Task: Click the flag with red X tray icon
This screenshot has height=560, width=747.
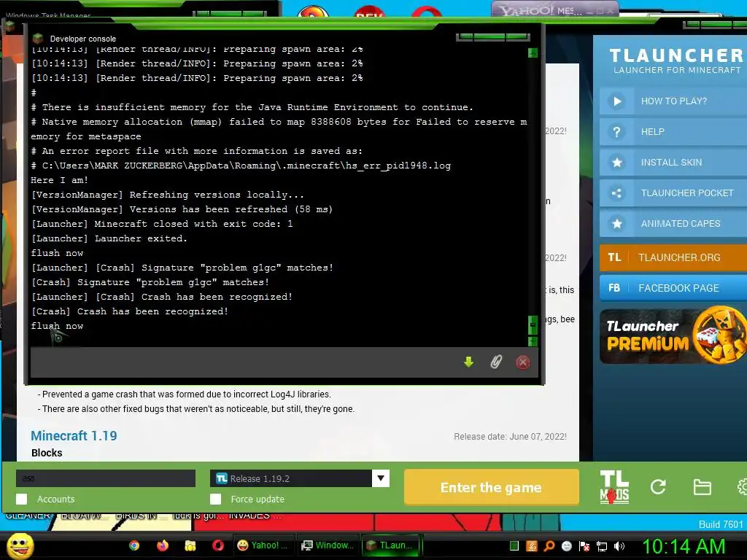Action: pos(584,546)
